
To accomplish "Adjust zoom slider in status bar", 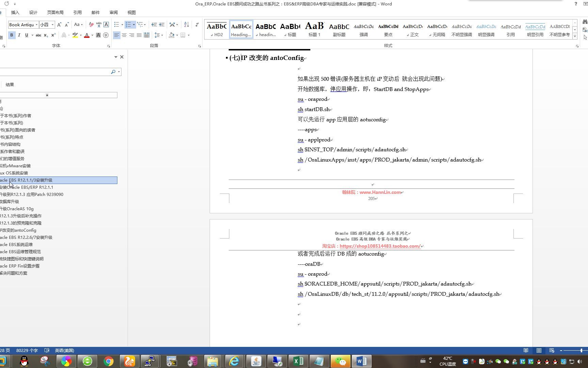I will tap(582, 350).
